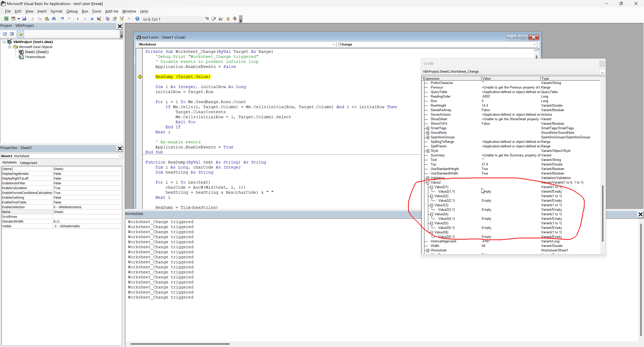The width and height of the screenshot is (644, 347).
Task: Open the Change procedure dropdown
Action: tap(534, 45)
